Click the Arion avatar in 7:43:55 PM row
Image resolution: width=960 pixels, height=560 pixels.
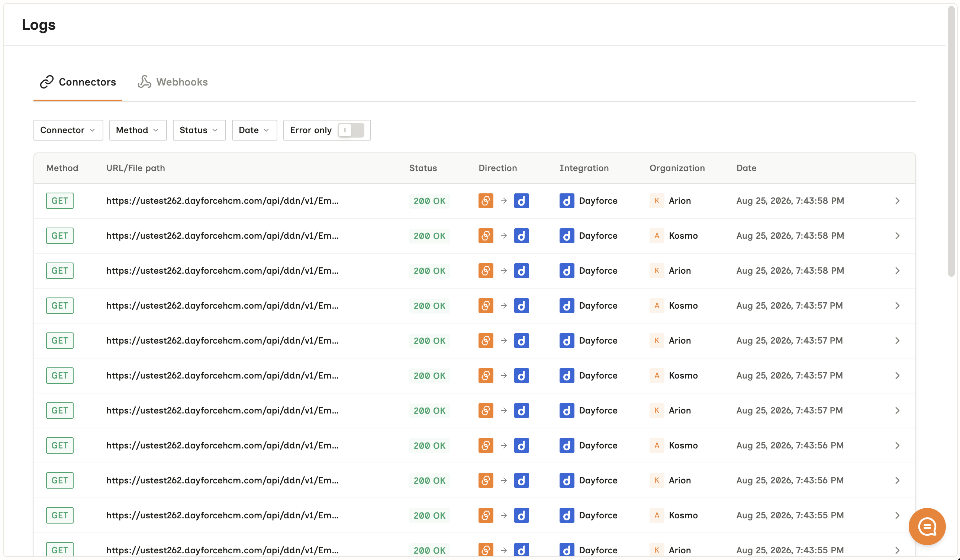(657, 550)
